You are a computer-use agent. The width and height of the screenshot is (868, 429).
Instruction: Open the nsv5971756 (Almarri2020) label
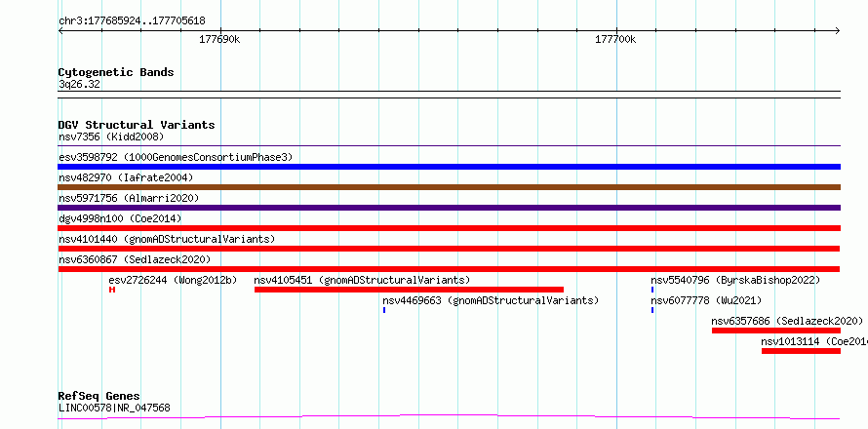pyautogui.click(x=129, y=198)
